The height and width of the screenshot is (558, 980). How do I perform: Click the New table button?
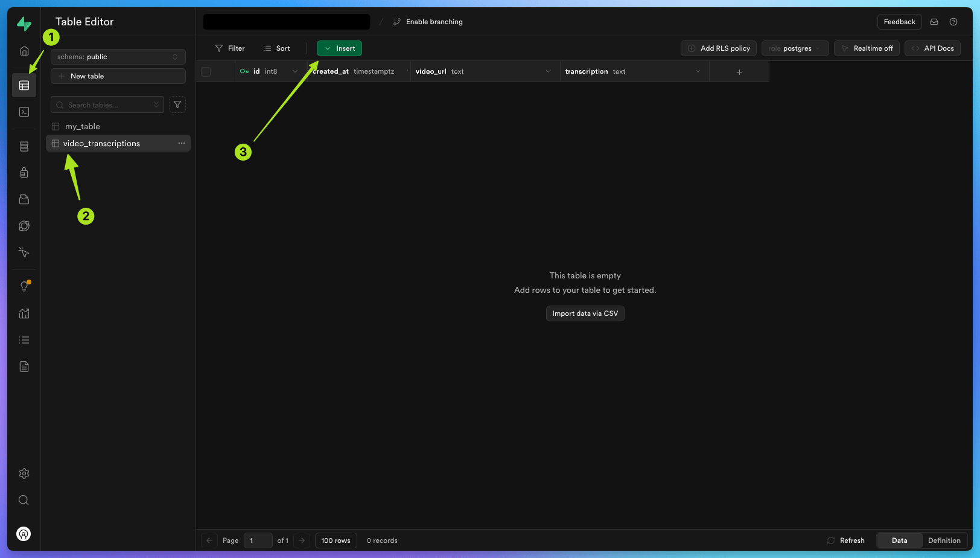(118, 76)
